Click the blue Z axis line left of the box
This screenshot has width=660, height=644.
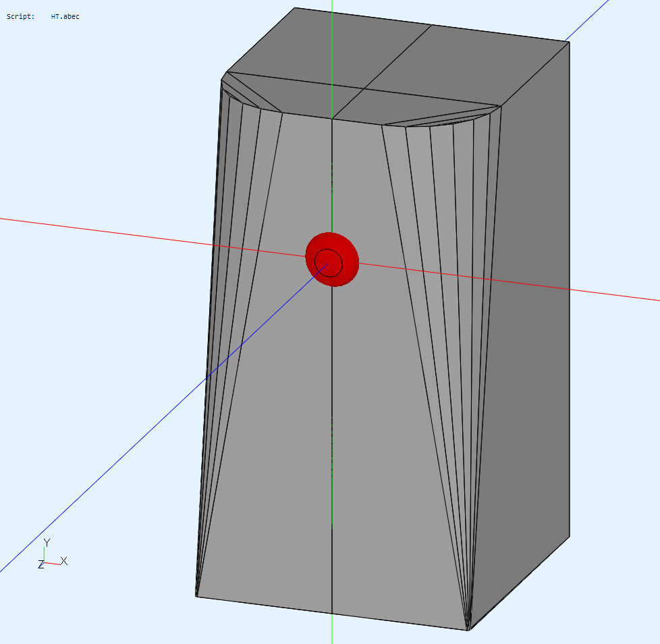pos(101,477)
